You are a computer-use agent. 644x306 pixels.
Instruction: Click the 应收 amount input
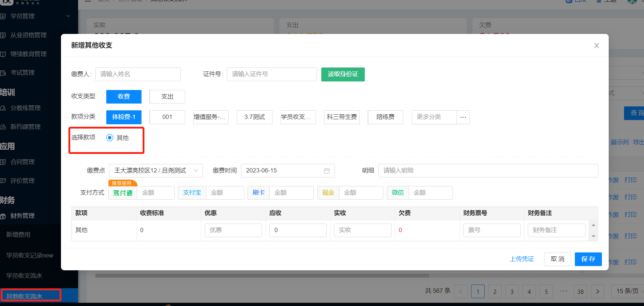tap(298, 230)
